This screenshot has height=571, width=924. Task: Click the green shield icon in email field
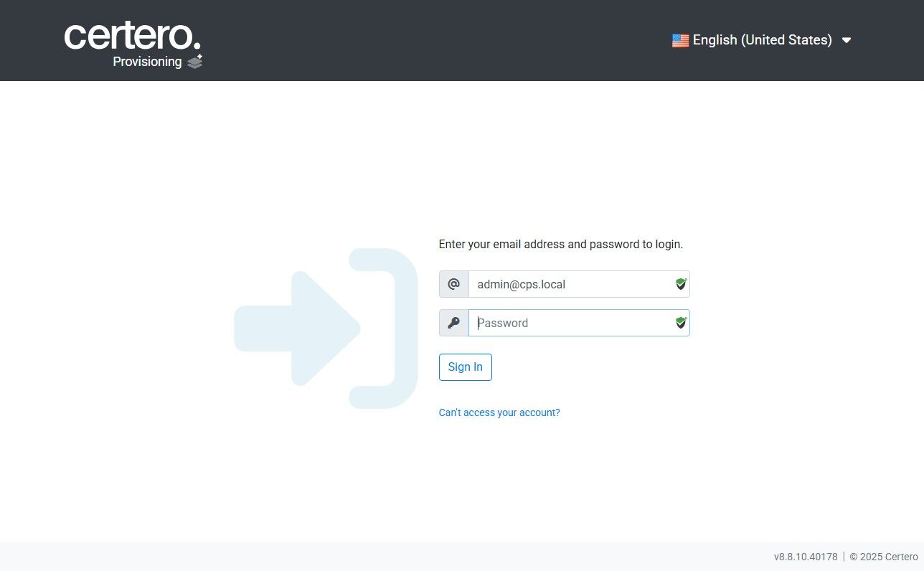[681, 284]
